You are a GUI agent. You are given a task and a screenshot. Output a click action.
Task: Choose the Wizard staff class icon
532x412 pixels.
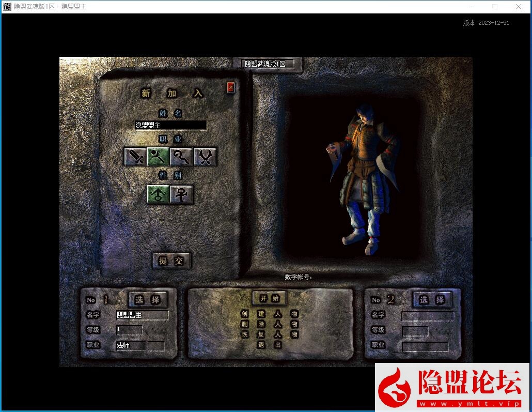pos(159,157)
